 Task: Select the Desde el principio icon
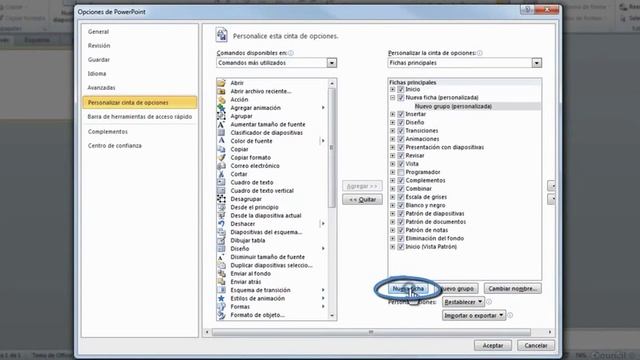click(221, 207)
